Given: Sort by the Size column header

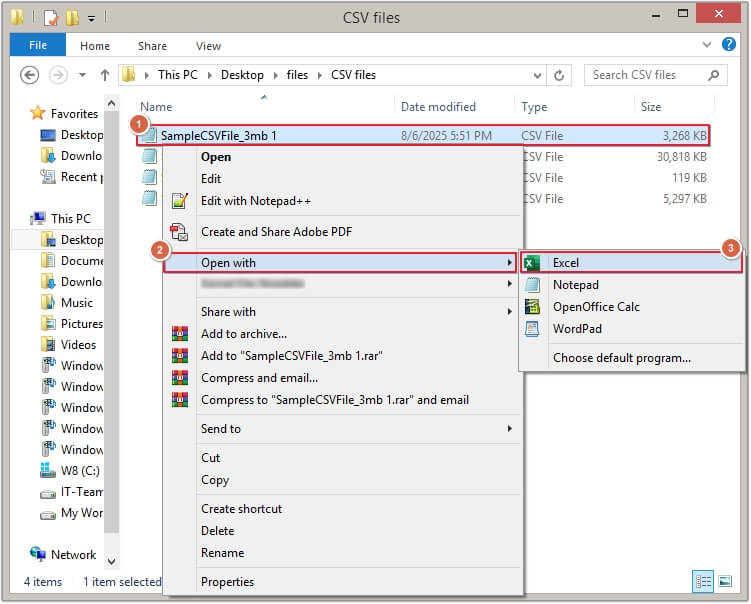Looking at the screenshot, I should tap(650, 107).
